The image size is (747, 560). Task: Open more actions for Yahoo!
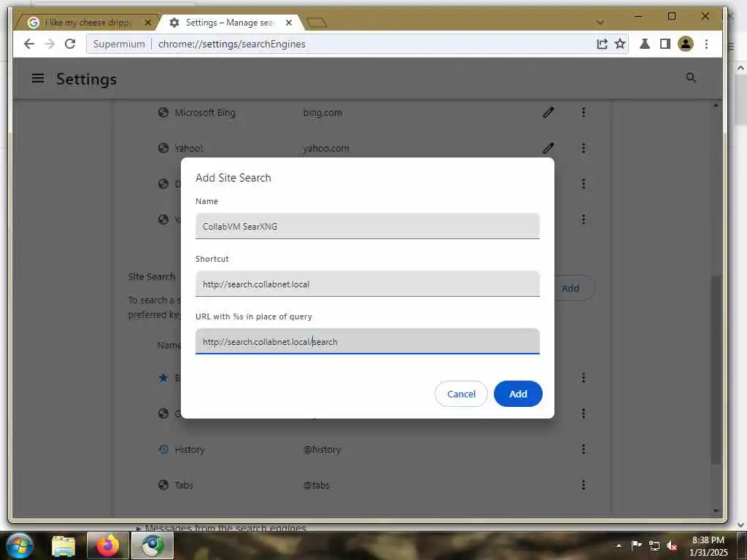coord(583,148)
